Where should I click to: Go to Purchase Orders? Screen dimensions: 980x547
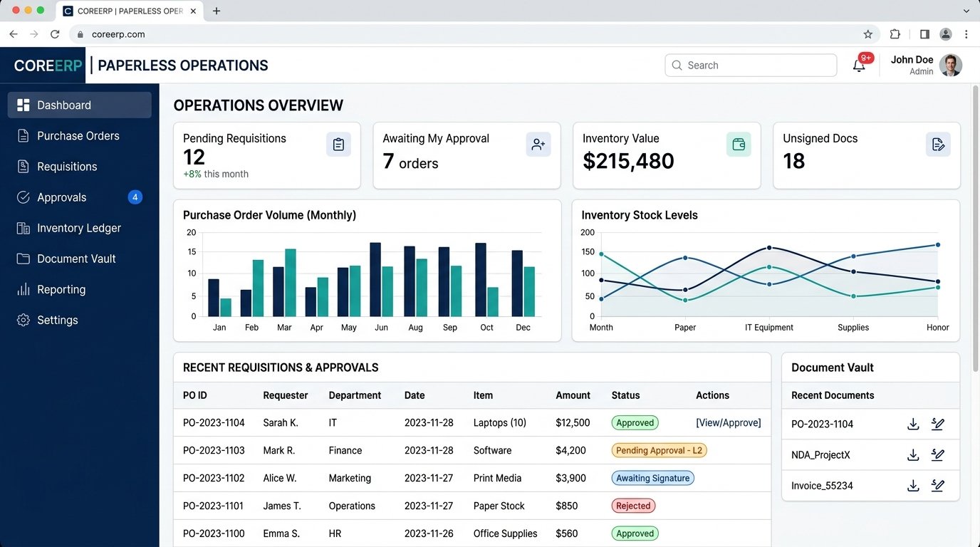pos(80,136)
